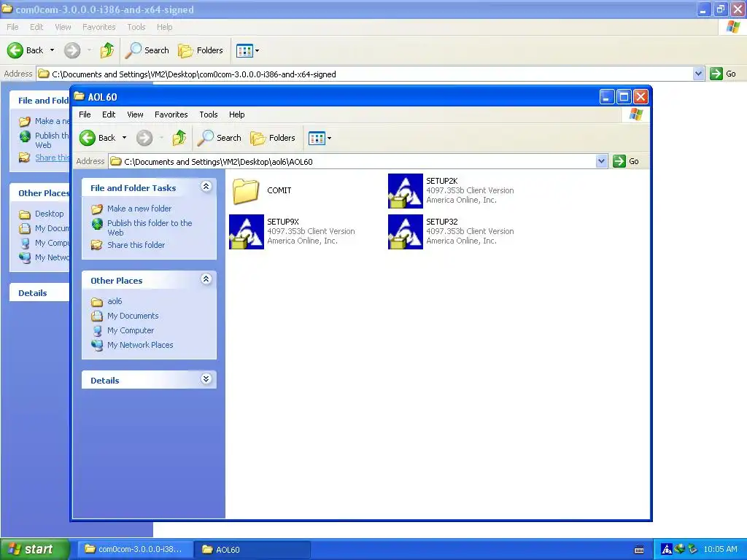
Task: Click the AOL60 window title bar folder icon
Action: tap(79, 97)
